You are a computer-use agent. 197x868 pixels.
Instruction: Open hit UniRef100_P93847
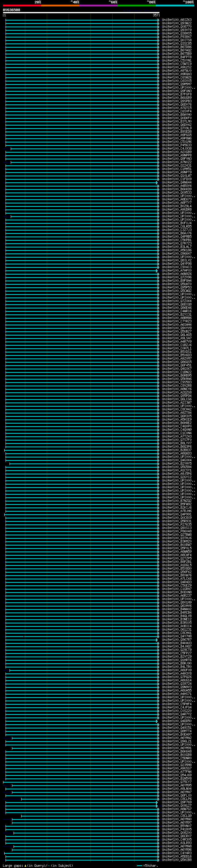click(176, 37)
